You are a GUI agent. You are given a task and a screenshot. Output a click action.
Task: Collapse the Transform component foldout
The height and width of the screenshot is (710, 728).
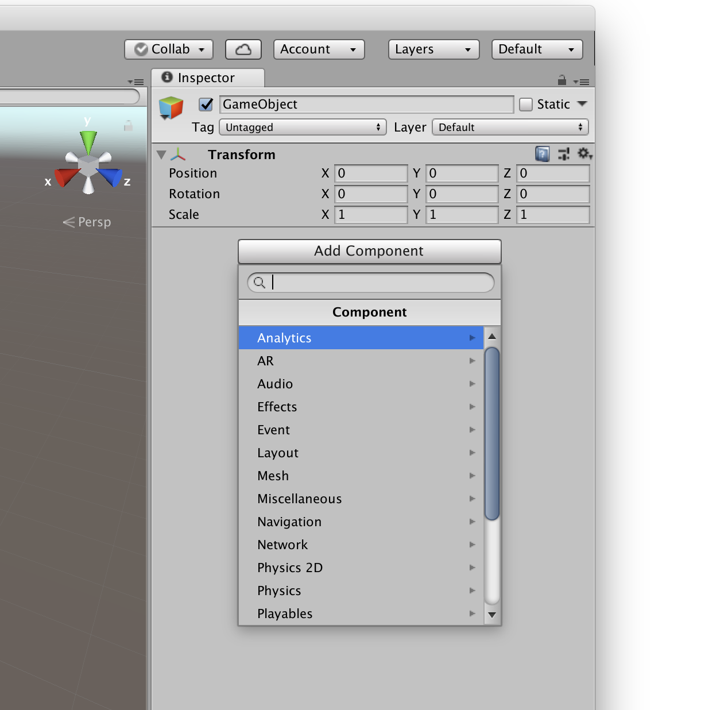[161, 154]
